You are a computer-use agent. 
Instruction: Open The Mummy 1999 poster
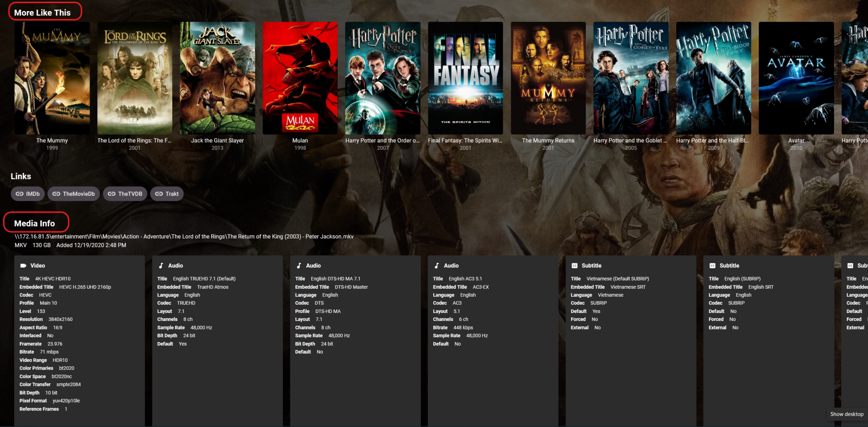[x=52, y=78]
